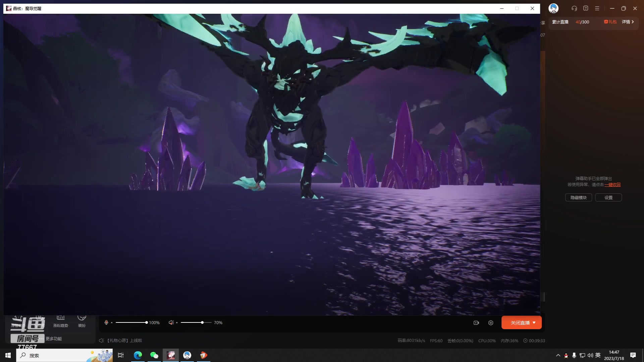Click the taskbar 搜索 search box
This screenshot has height=362, width=644.
point(64,355)
